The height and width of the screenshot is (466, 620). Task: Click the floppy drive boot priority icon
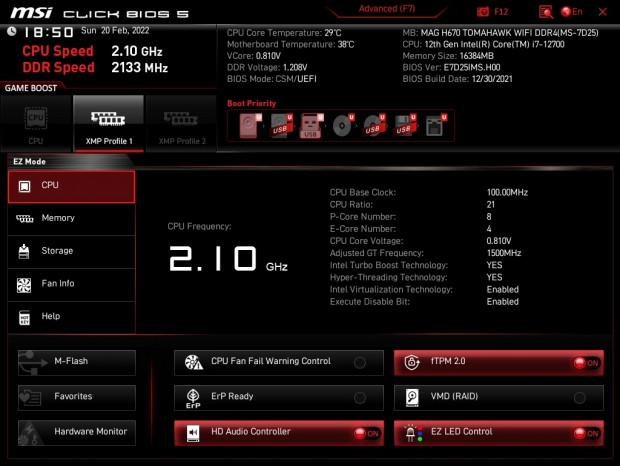[x=403, y=126]
